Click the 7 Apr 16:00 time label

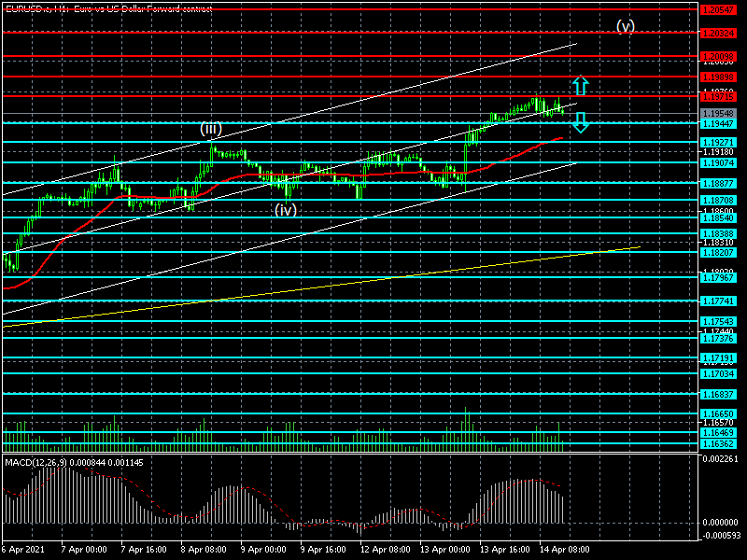click(144, 549)
